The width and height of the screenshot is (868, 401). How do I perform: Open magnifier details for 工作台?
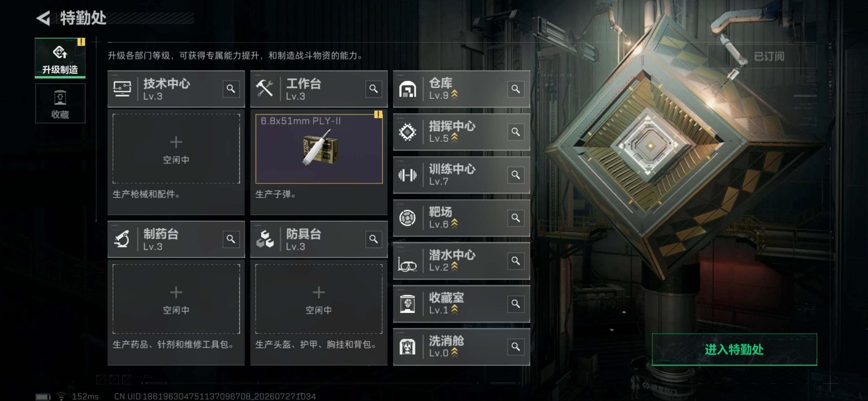(373, 89)
